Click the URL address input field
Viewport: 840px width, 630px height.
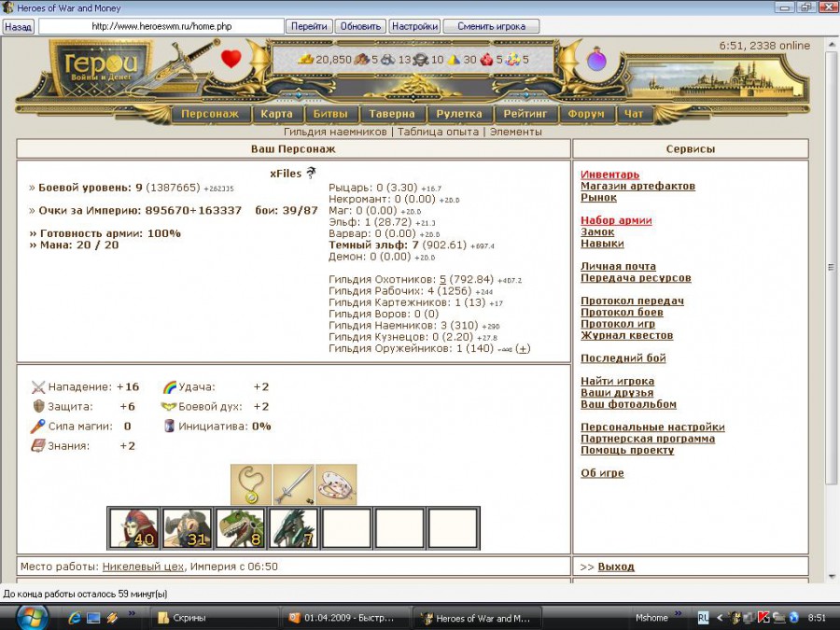point(161,26)
